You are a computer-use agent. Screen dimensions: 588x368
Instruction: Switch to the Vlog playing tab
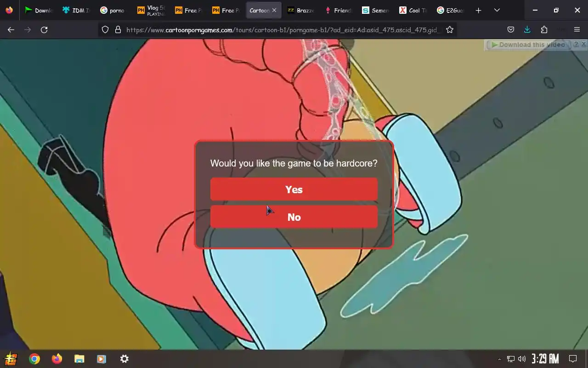[x=151, y=10]
